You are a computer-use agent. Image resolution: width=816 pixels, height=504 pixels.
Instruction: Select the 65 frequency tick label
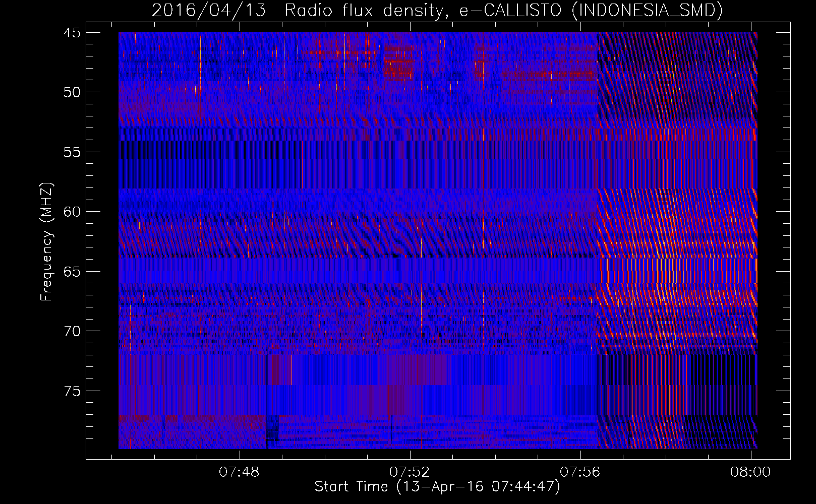[72, 272]
